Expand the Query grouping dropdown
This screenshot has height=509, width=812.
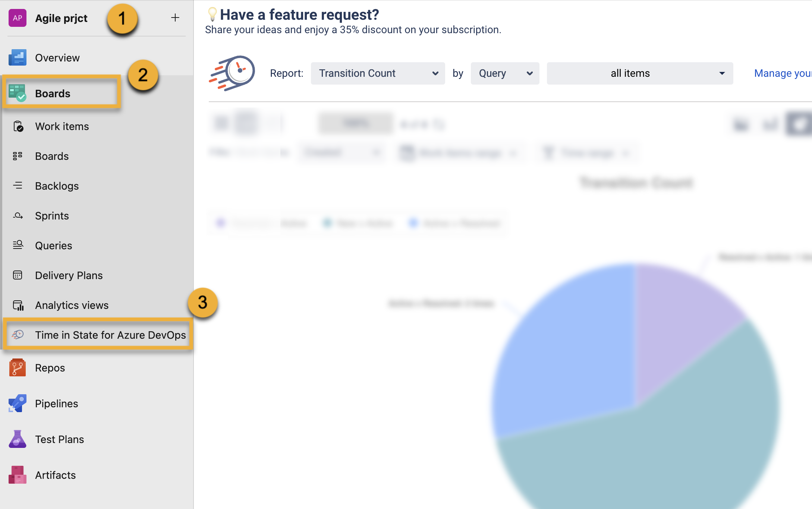click(505, 73)
